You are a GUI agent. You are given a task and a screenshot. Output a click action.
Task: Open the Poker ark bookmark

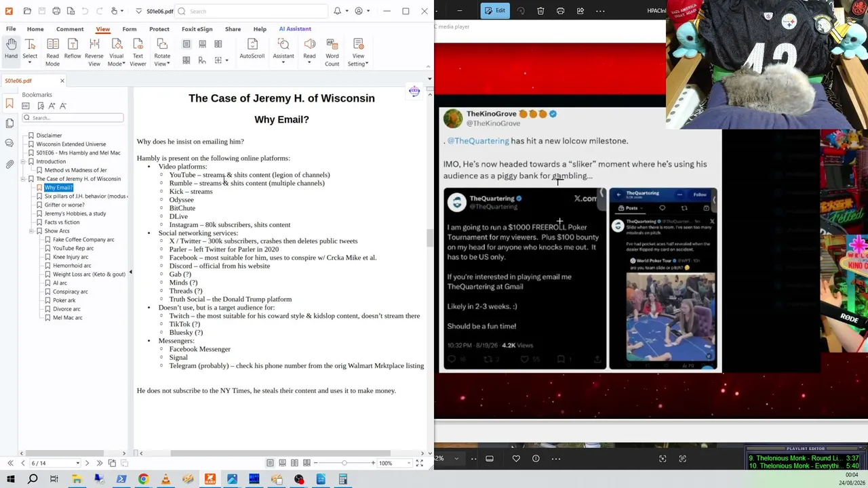click(64, 300)
